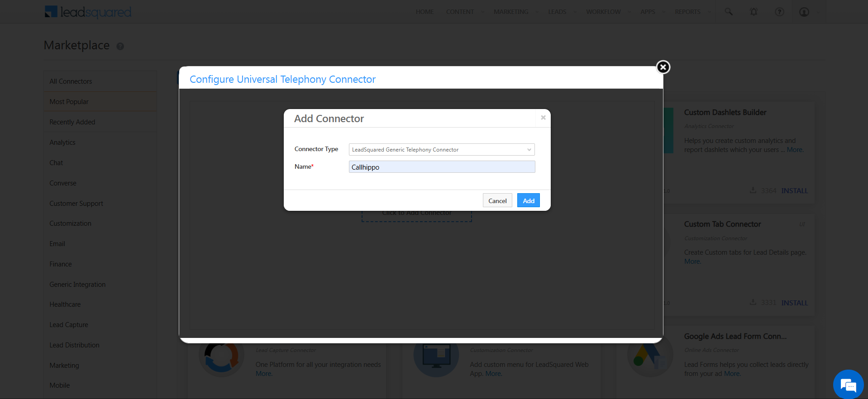Image resolution: width=868 pixels, height=399 pixels.
Task: Open the APPS menu
Action: [648, 12]
